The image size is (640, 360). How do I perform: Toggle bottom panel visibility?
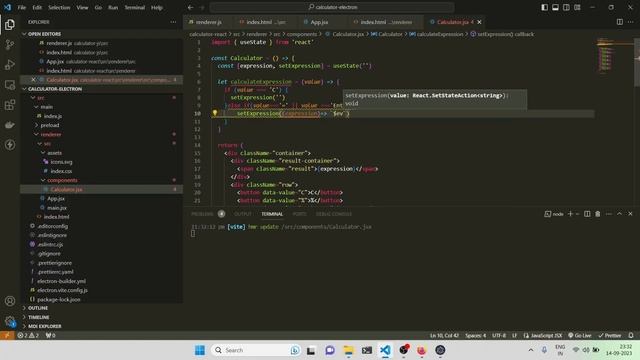pos(556,7)
